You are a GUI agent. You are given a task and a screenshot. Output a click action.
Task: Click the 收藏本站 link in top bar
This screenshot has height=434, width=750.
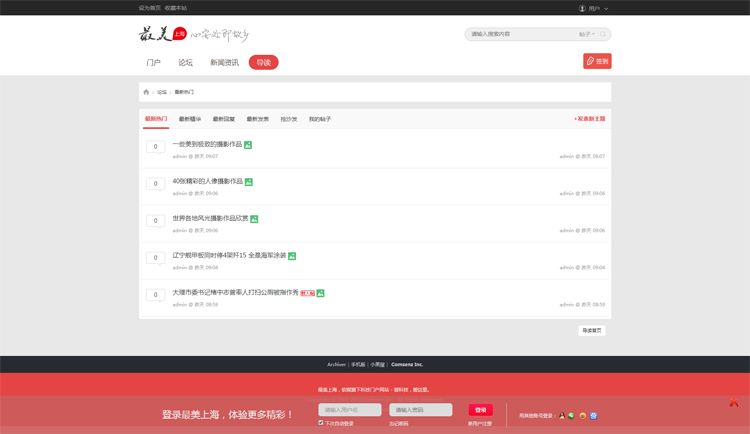point(176,8)
